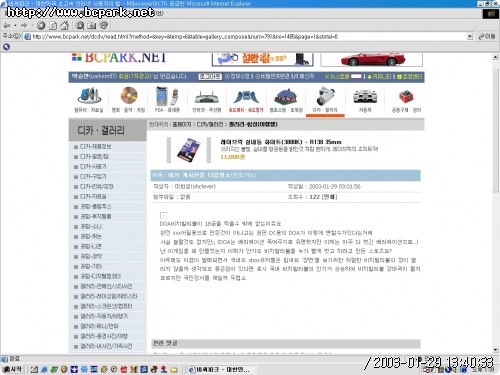The width and height of the screenshot is (500, 375).
Task: Click the 11,000원 price text
Action: [x=232, y=157]
